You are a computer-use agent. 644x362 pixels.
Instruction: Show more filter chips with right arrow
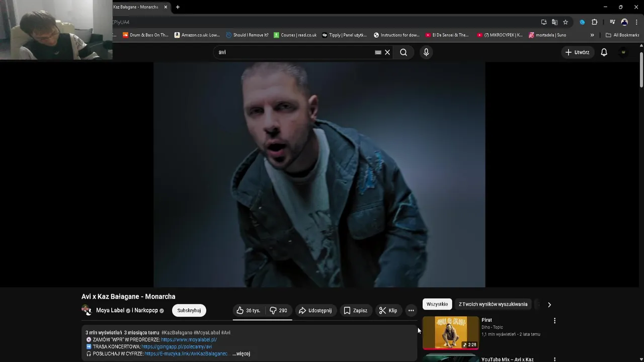549,305
